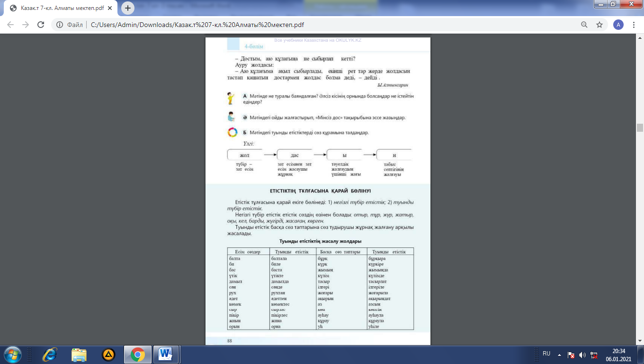Click the heading ЕТІСТІКТІҢ ТҰЛҒАСЫНА ҚАРАЙ БӨЛІНУІ

click(x=320, y=191)
